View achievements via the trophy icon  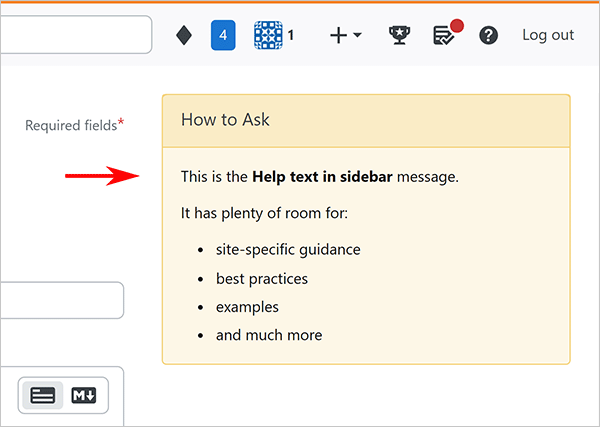click(399, 35)
